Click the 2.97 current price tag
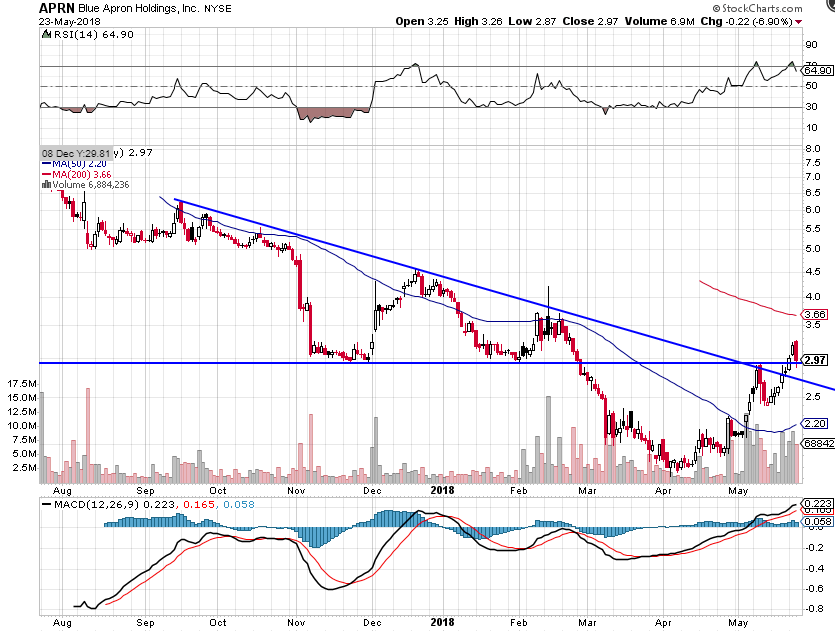Viewport: 835px width, 632px height. coord(816,359)
